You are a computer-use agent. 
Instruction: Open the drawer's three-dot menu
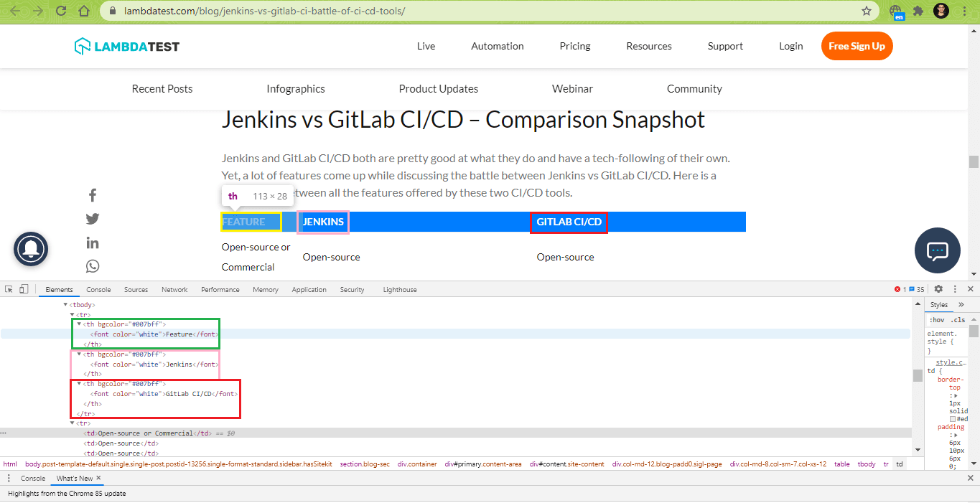click(x=8, y=478)
